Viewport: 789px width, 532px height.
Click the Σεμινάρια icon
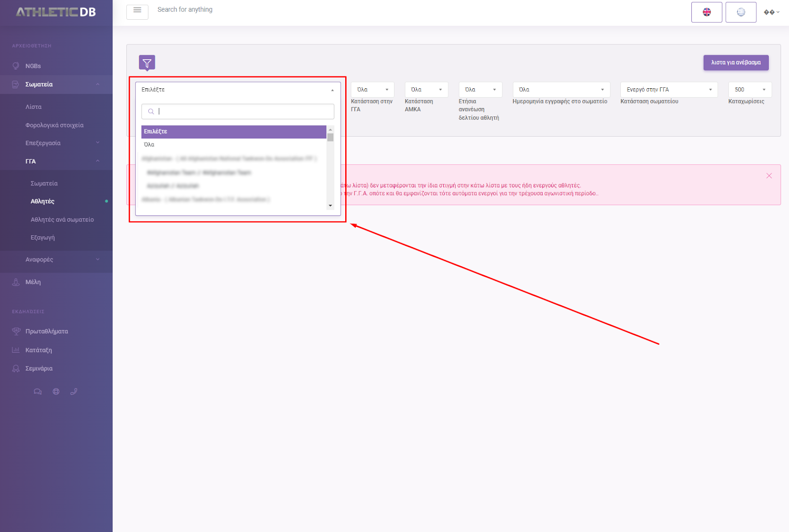click(16, 368)
